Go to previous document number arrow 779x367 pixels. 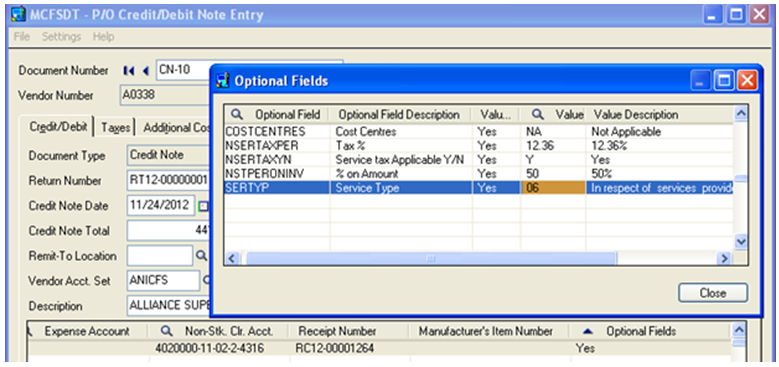146,71
